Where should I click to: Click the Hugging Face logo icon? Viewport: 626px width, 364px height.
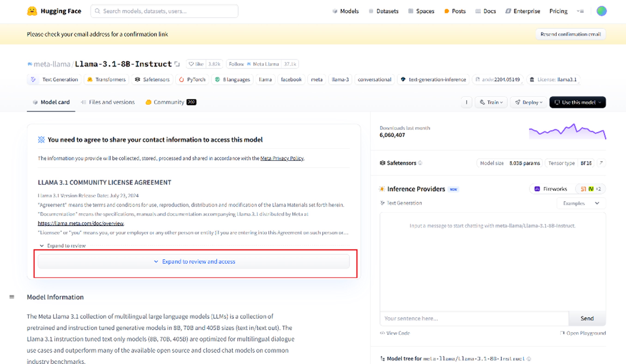click(x=32, y=11)
